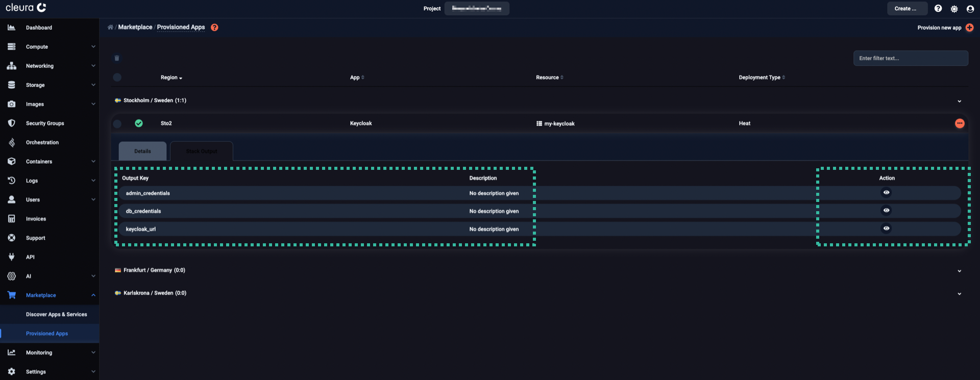980x380 pixels.
Task: Open the my-keycloak resource link
Action: pos(559,124)
